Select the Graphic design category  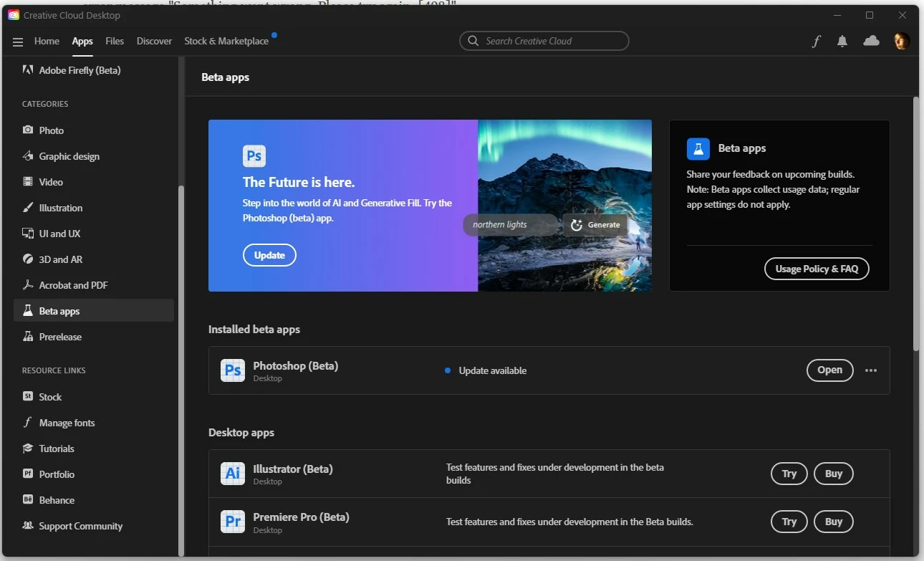(94, 156)
